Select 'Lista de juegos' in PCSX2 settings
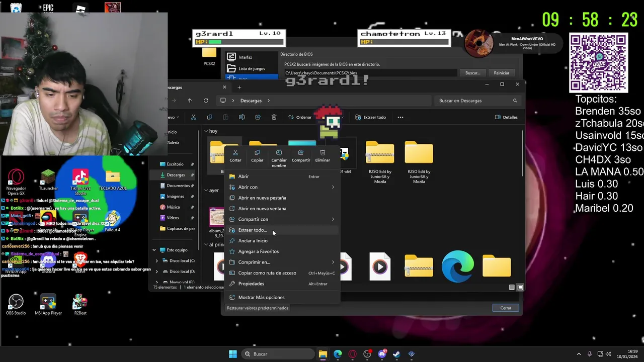 coord(252,69)
